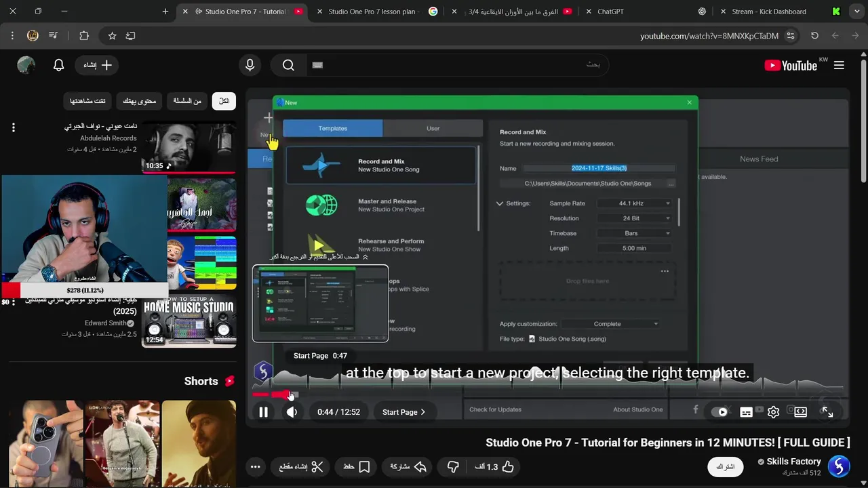
Task: Start voice search with microphone icon
Action: tap(250, 65)
